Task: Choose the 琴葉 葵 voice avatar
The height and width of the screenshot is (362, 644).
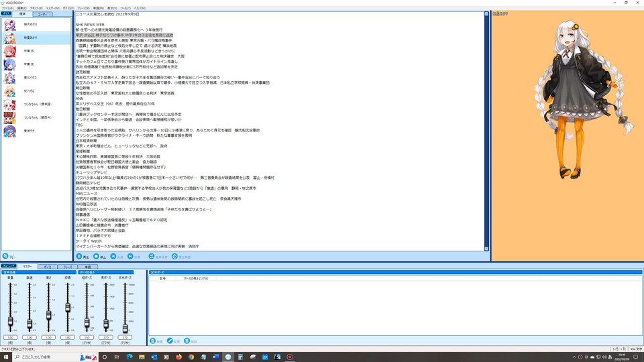Action: click(x=9, y=64)
